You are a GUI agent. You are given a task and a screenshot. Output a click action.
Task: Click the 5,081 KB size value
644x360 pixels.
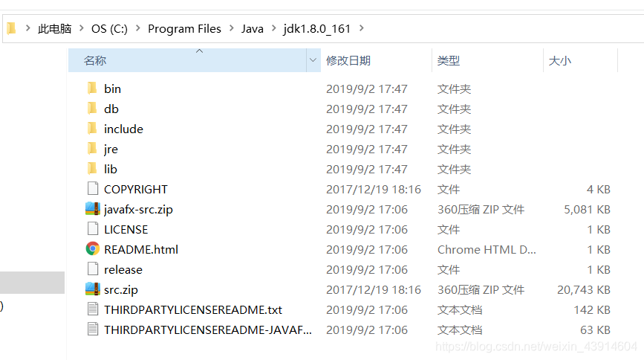(587, 210)
